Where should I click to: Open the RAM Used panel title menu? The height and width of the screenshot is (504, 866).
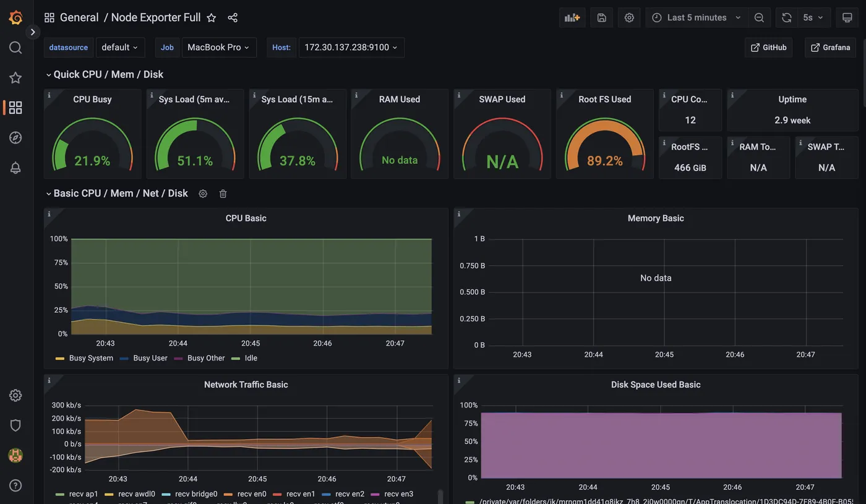pyautogui.click(x=400, y=99)
